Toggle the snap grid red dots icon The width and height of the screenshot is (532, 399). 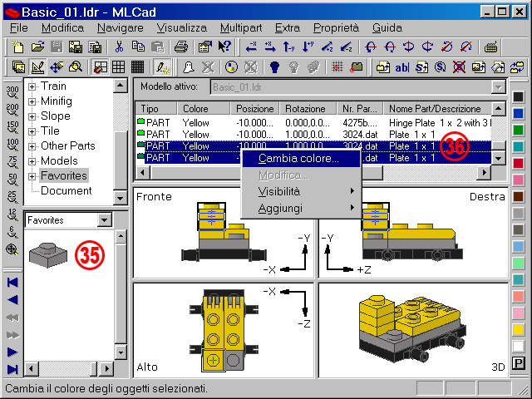(337, 67)
